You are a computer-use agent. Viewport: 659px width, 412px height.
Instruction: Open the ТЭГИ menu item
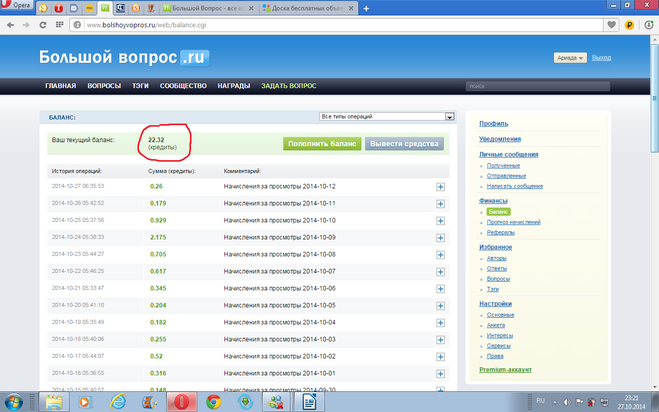point(140,86)
